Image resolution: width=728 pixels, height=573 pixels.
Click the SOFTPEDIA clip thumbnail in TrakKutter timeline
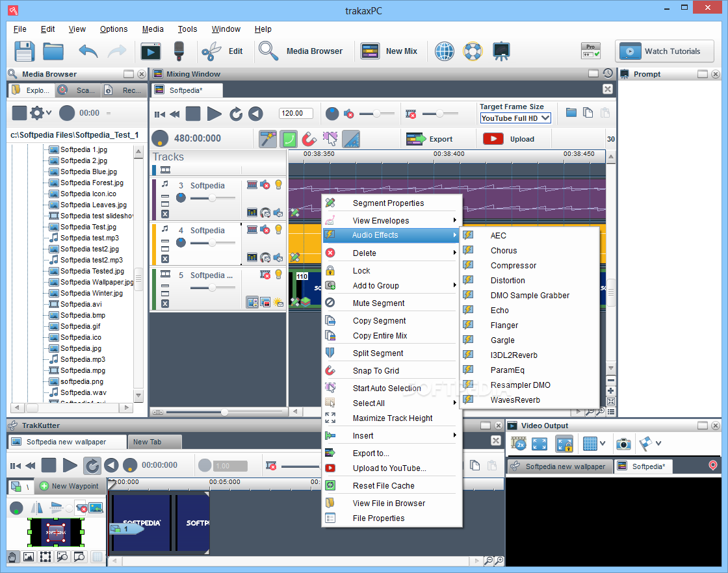[x=142, y=523]
